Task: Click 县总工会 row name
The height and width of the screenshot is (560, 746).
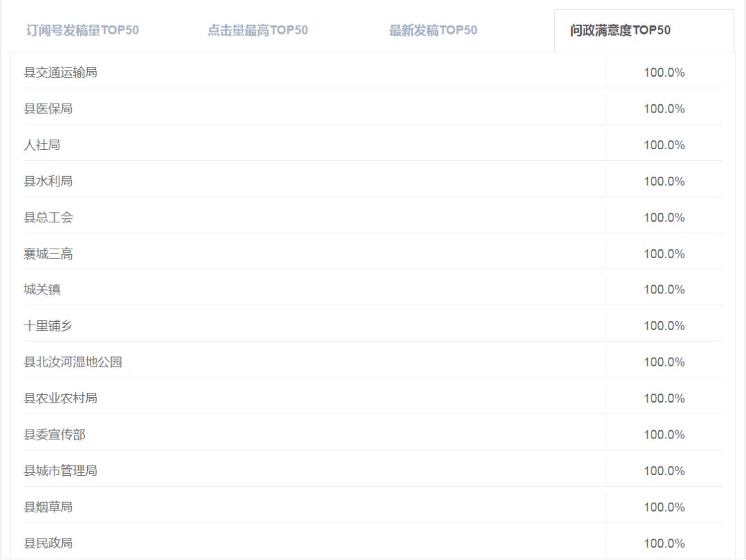Action: [48, 218]
